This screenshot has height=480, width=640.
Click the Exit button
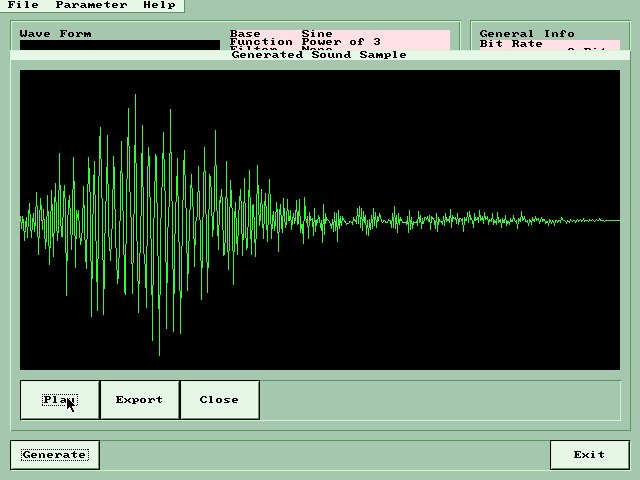tap(589, 455)
